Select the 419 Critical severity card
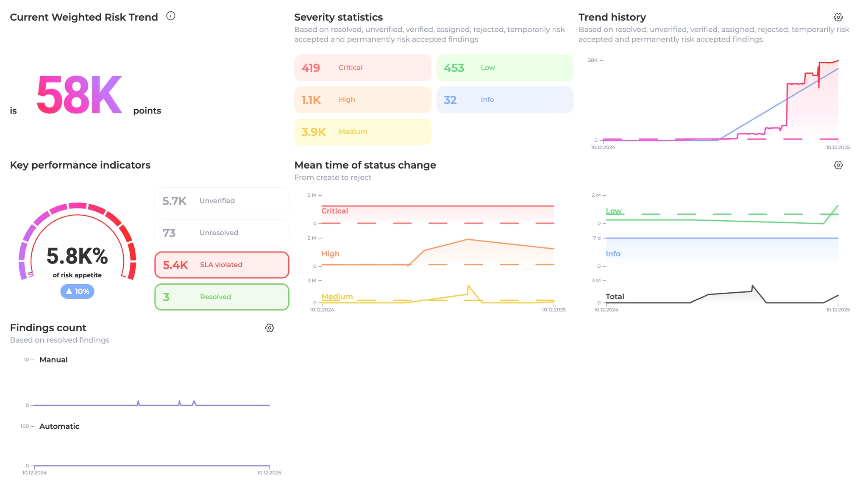Screen dimensions: 868x488 tap(362, 68)
